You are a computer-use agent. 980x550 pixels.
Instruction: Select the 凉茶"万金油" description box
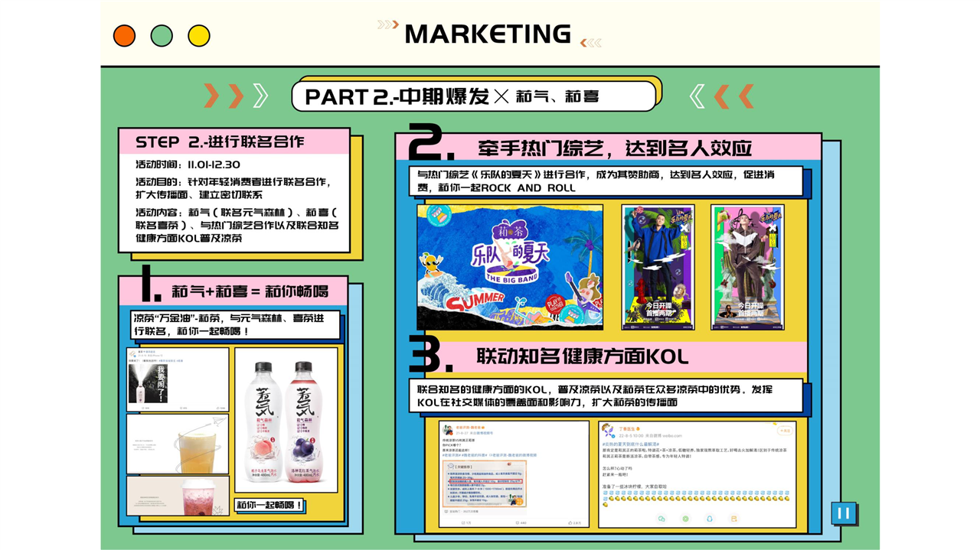pyautogui.click(x=235, y=325)
